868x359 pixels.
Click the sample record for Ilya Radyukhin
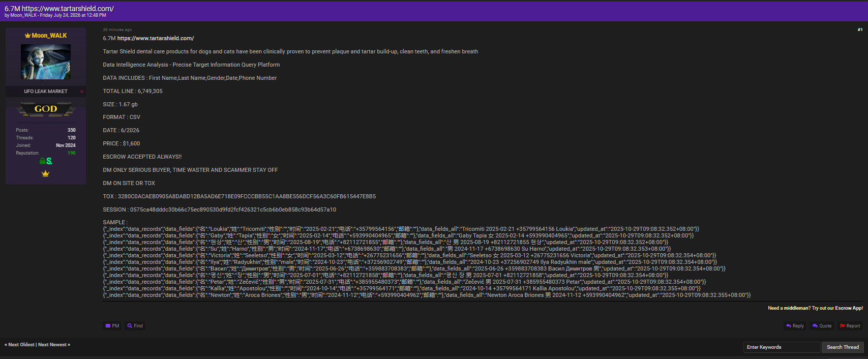[410, 262]
